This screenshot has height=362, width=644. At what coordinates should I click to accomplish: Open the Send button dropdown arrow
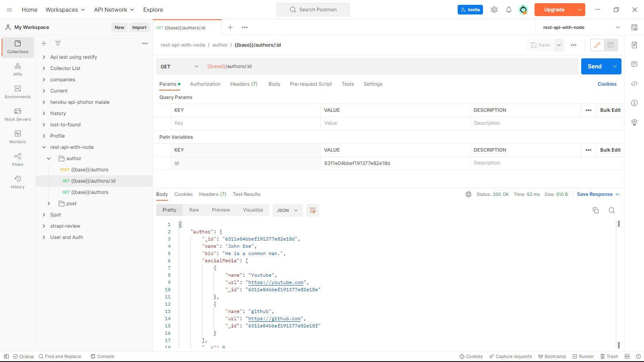point(615,66)
